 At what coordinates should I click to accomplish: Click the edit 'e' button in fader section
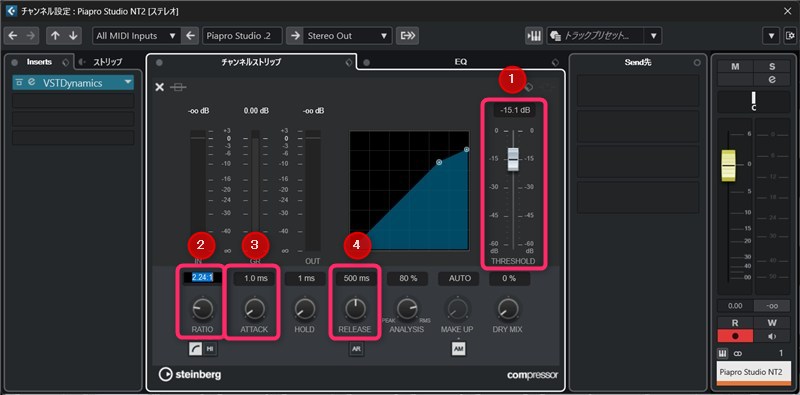pos(772,80)
